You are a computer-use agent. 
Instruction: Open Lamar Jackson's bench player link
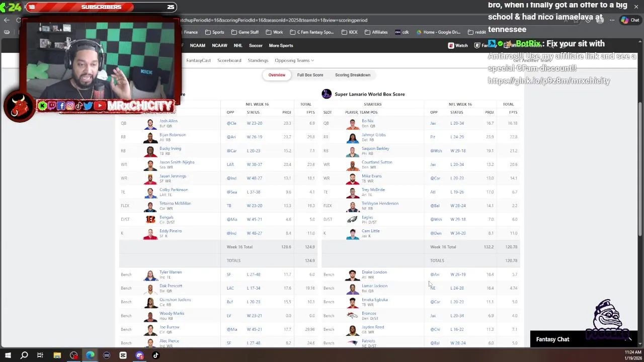click(374, 286)
